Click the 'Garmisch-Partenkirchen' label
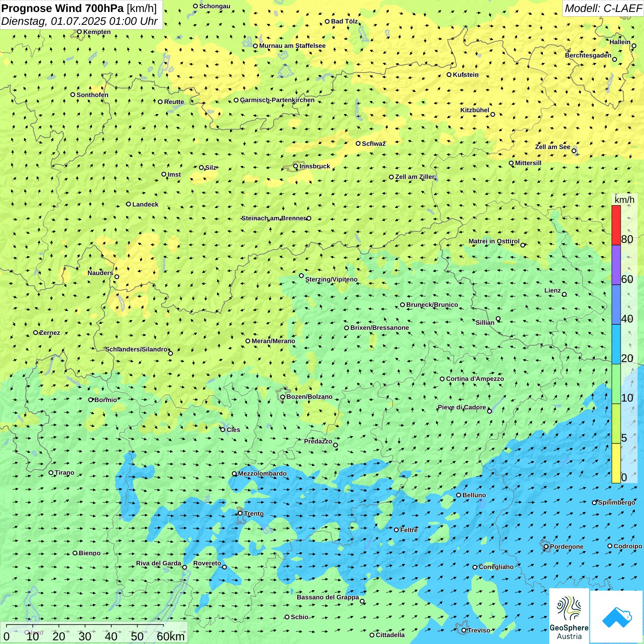The image size is (644, 644). click(x=277, y=100)
